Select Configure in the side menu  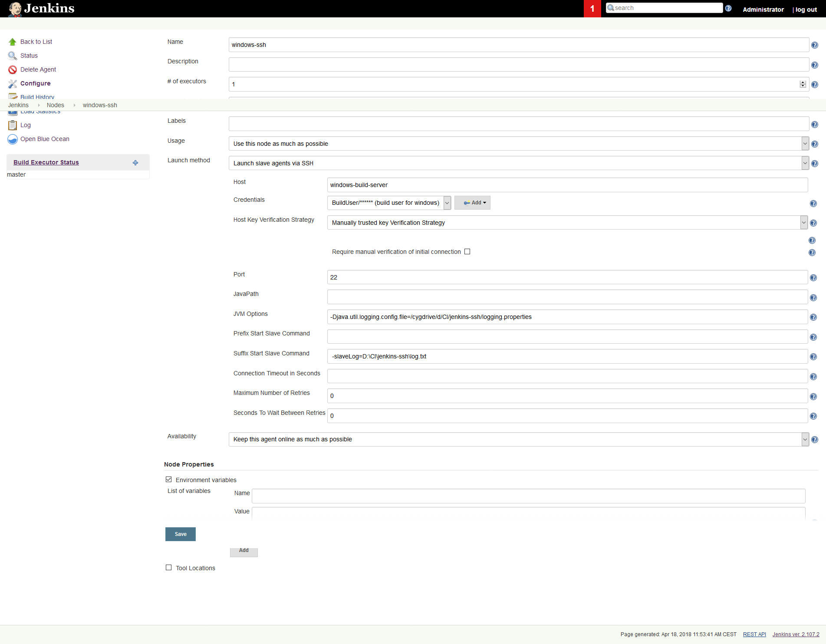[x=35, y=83]
